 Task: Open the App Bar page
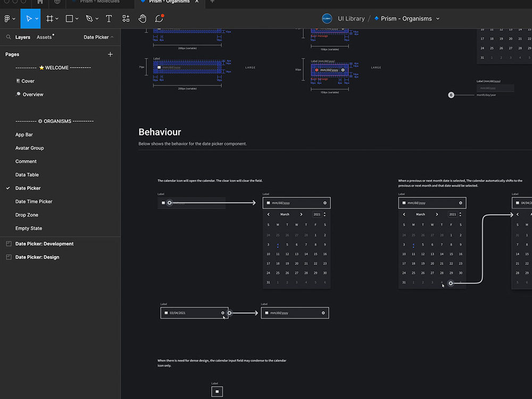click(x=24, y=135)
